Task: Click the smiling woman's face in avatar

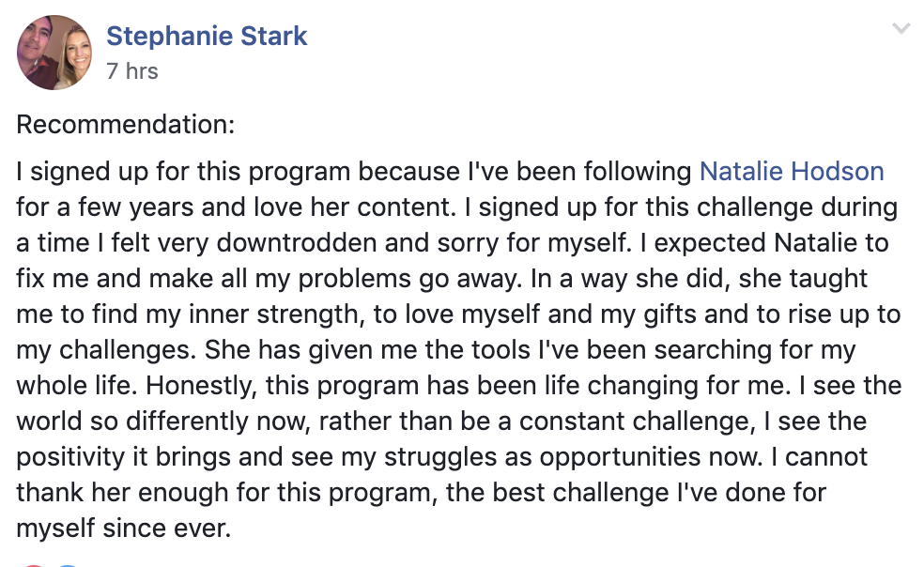Action: tap(76, 52)
